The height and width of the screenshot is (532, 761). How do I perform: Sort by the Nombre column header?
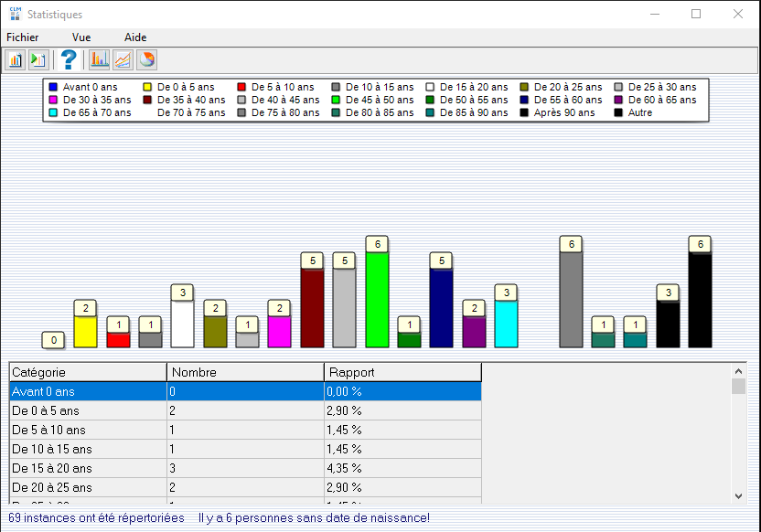pyautogui.click(x=245, y=372)
